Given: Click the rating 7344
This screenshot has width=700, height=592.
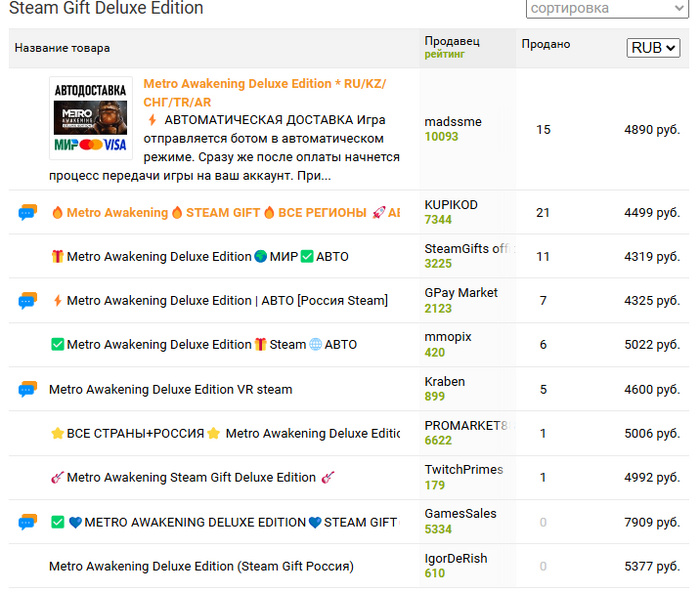Looking at the screenshot, I should (438, 220).
